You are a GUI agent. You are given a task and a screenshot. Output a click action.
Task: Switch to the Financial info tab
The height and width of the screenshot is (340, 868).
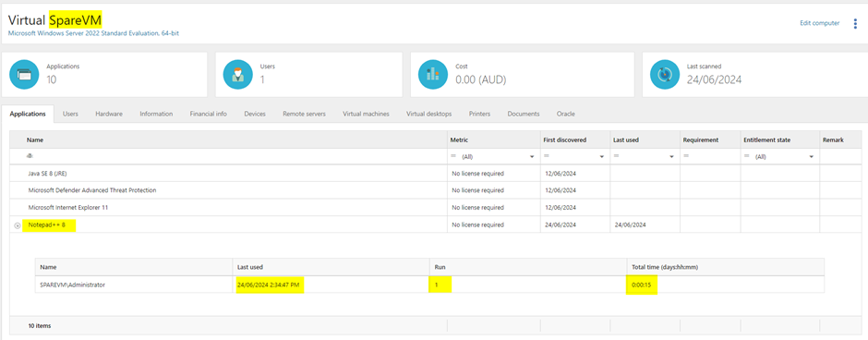208,114
